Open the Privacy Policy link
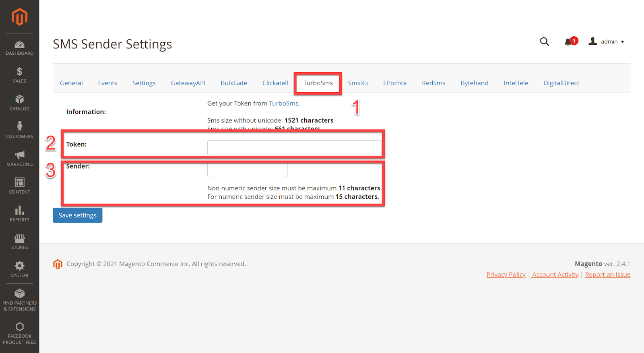 pyautogui.click(x=506, y=275)
